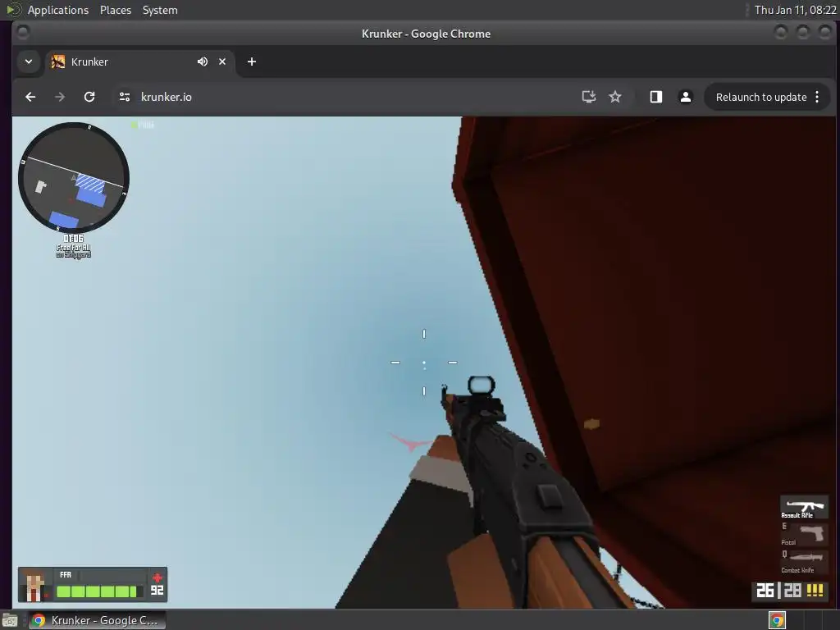Click the Free For All mode label

[73, 248]
